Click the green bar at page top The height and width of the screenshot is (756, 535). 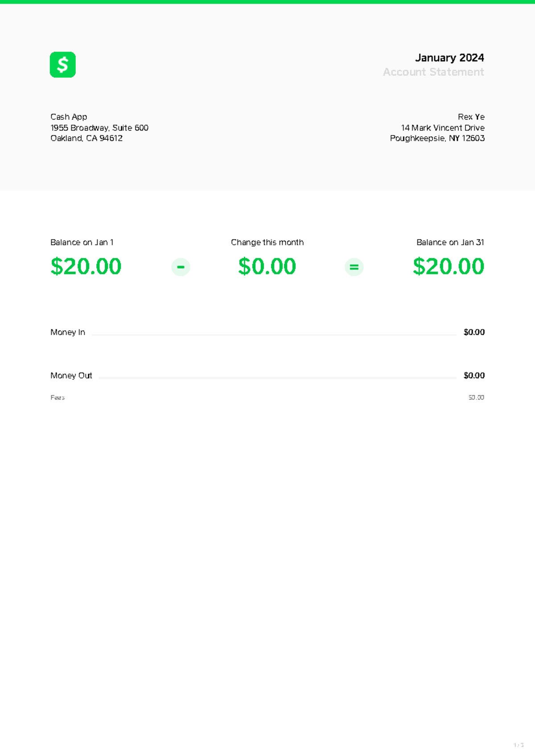(267, 2)
